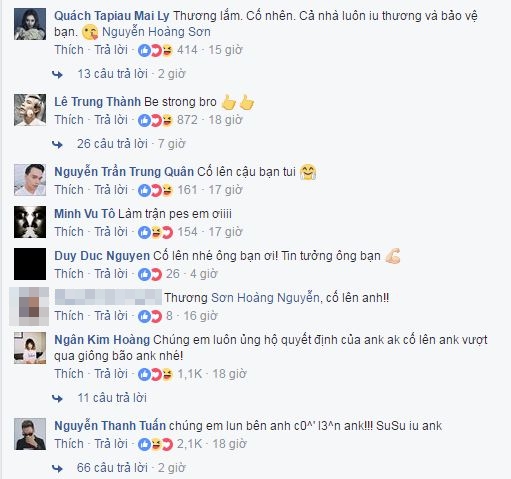Toggle Thích on Nguyễn Thanh Tuấn's comment

tap(69, 444)
